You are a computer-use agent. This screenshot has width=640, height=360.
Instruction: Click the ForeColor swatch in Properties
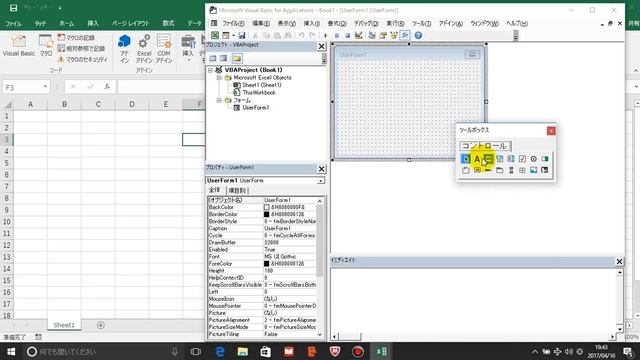(x=267, y=264)
